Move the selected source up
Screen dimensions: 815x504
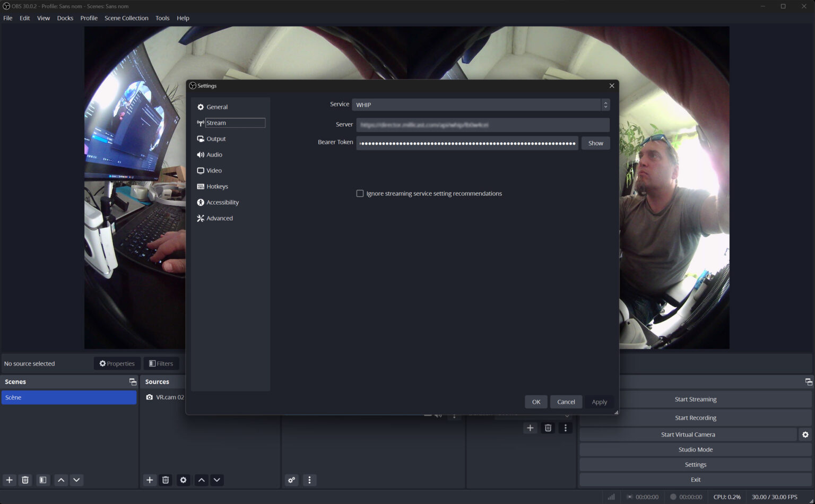tap(202, 480)
